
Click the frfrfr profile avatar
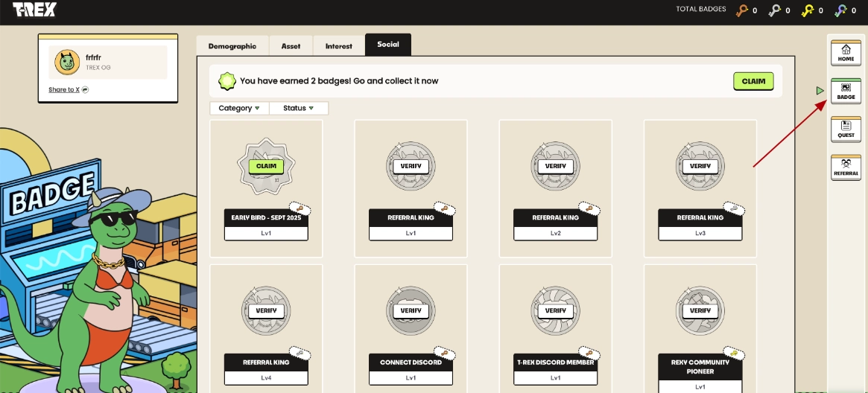65,63
